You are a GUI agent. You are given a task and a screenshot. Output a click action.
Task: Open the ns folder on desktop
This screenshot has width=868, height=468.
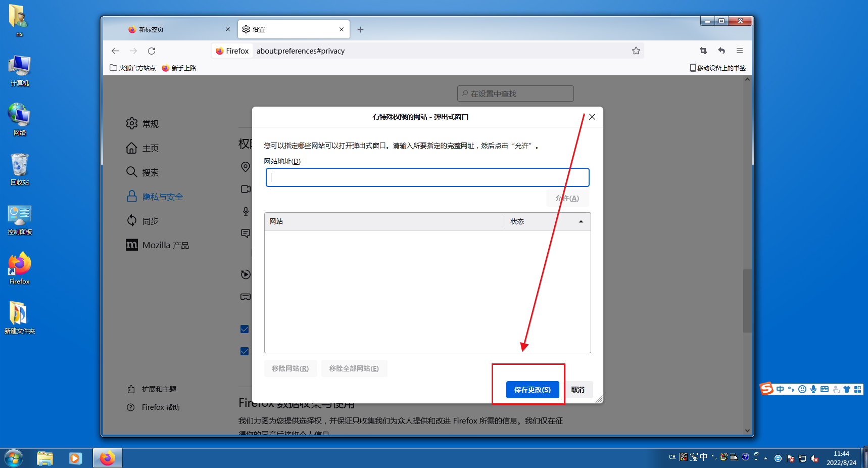pos(19,21)
